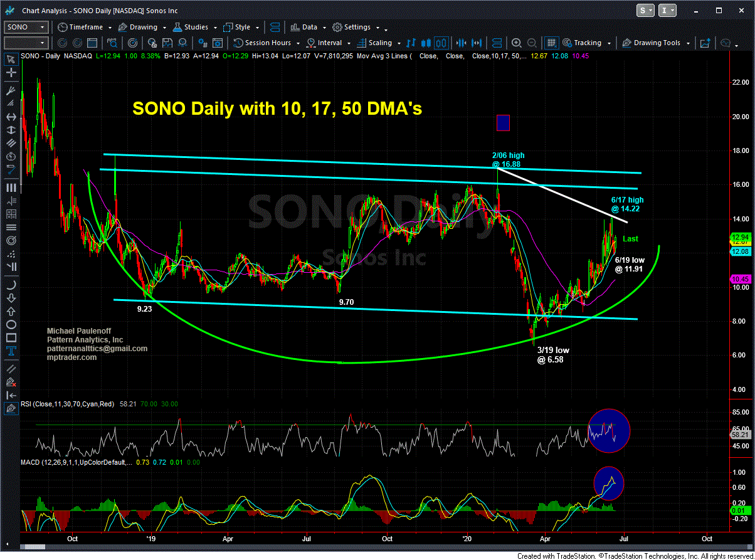Click the OHLC bar chart type icon
The image size is (755, 560).
pos(411,43)
